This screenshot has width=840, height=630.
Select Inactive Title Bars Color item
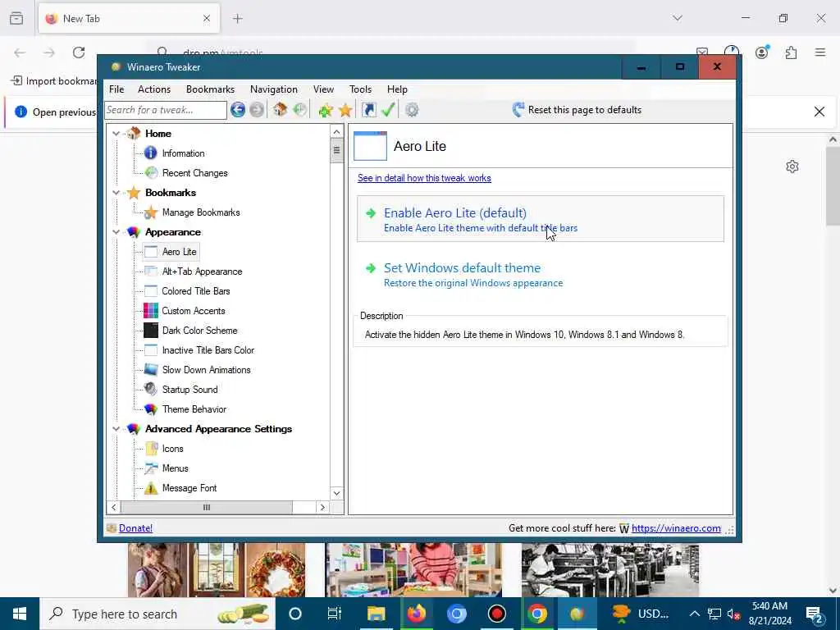pyautogui.click(x=208, y=350)
